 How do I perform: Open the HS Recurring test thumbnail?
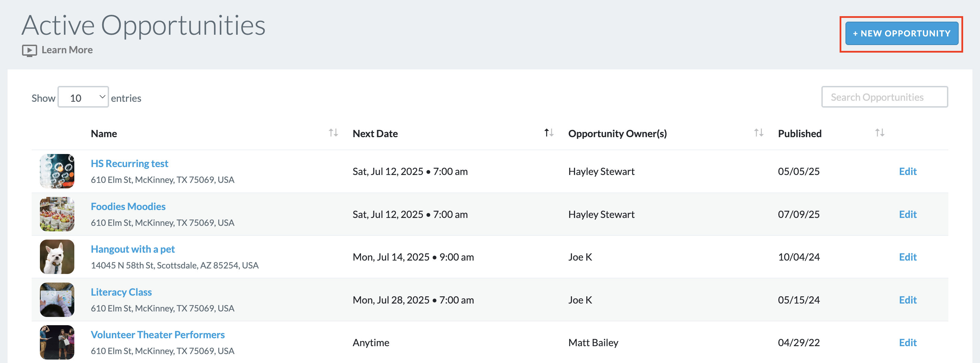(57, 171)
